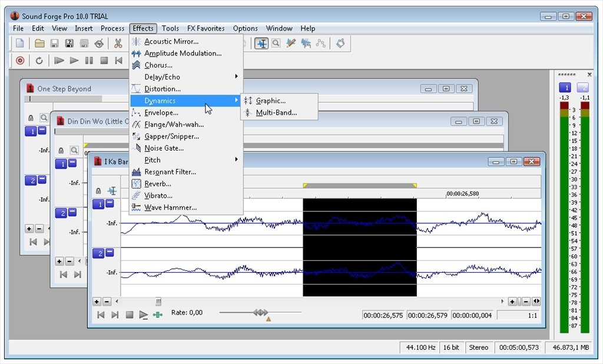Click Go to End in I Ka Bar window

coord(115,315)
